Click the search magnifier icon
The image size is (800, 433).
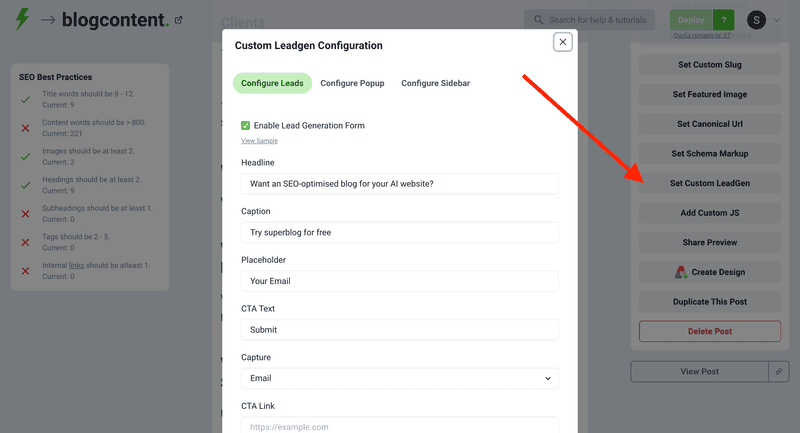[x=539, y=20]
